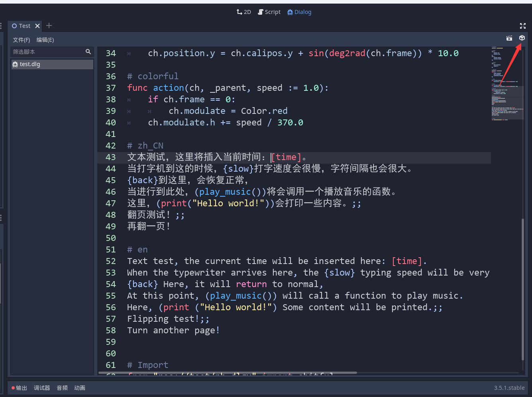Open the Dialog workspace
532x397 pixels.
299,12
